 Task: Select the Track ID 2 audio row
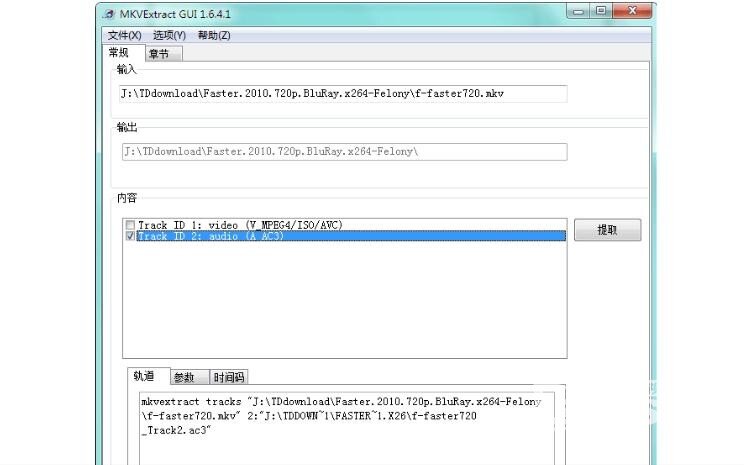[351, 236]
